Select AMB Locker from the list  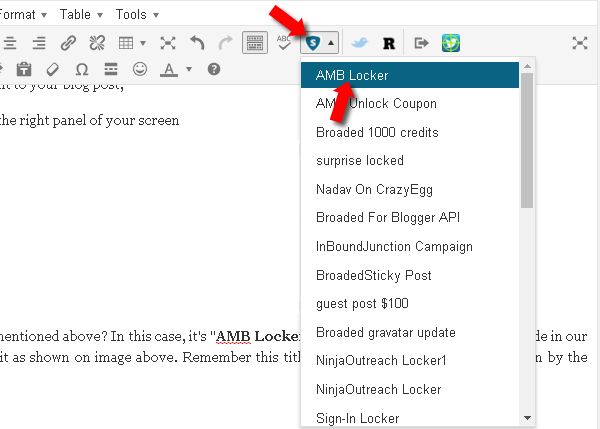coord(352,75)
